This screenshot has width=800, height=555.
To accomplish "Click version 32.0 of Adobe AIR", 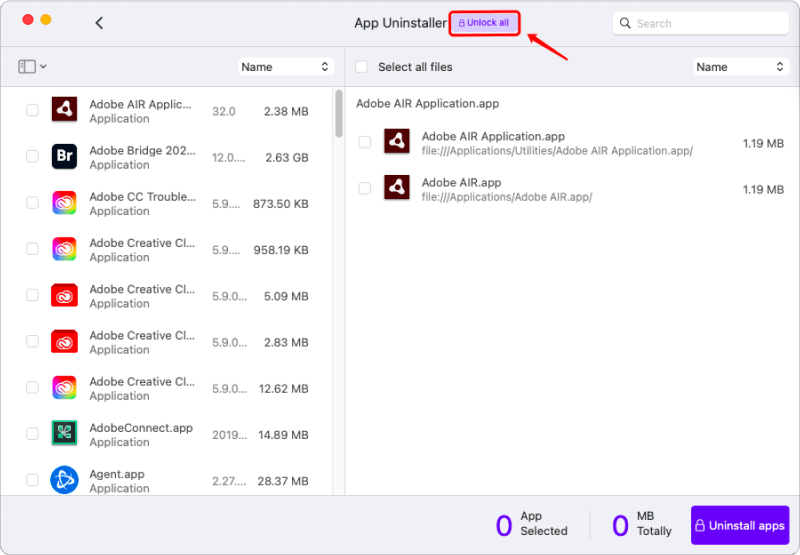I will [x=223, y=111].
